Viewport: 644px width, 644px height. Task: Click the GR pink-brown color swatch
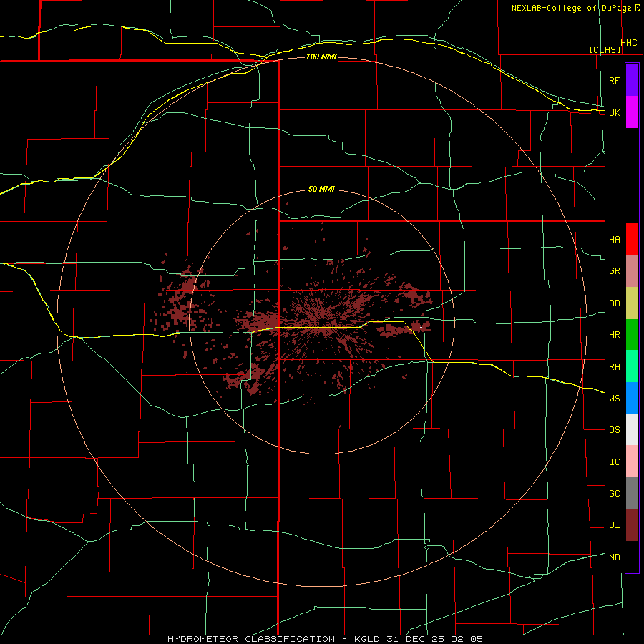(632, 271)
